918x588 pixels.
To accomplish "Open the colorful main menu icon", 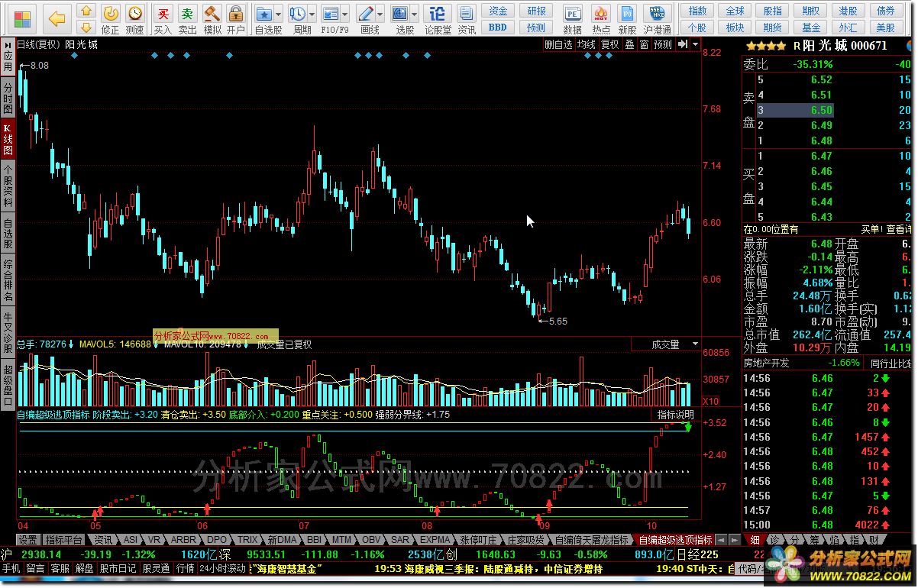I will [x=24, y=18].
